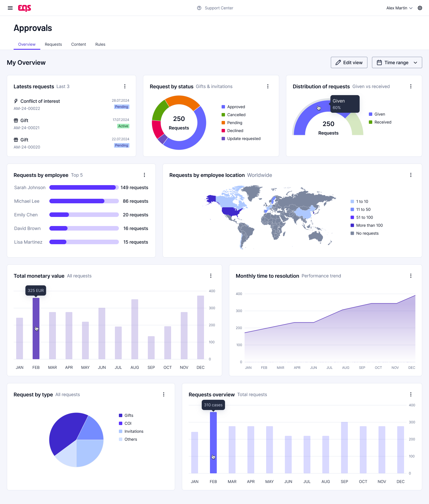Switch to the Requests tab
The image size is (429, 504).
53,44
